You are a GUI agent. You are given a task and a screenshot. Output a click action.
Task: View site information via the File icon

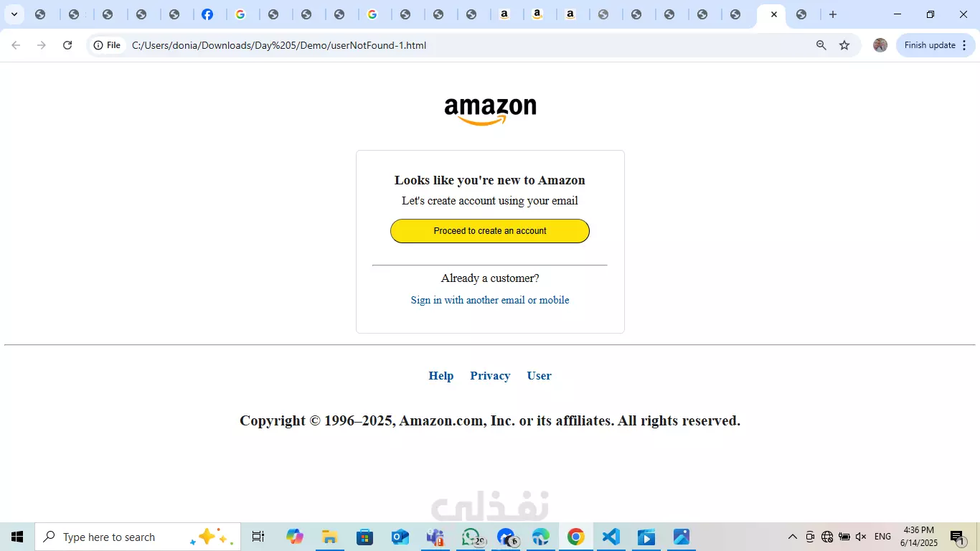tap(107, 45)
